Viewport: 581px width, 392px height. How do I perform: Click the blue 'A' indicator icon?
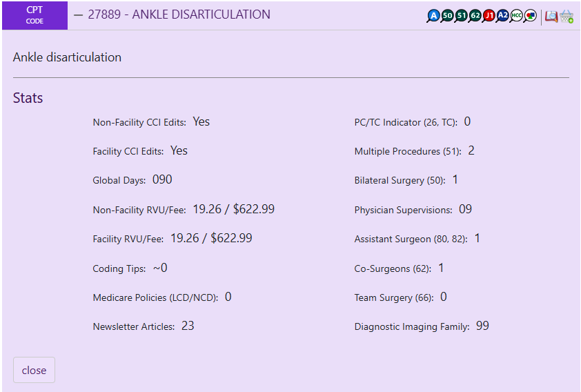pyautogui.click(x=433, y=15)
